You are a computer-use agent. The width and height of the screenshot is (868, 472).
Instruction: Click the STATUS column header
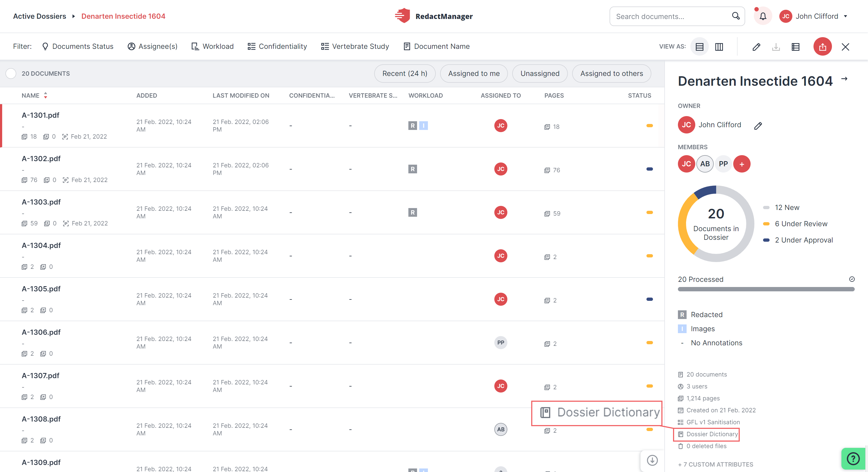click(x=639, y=95)
